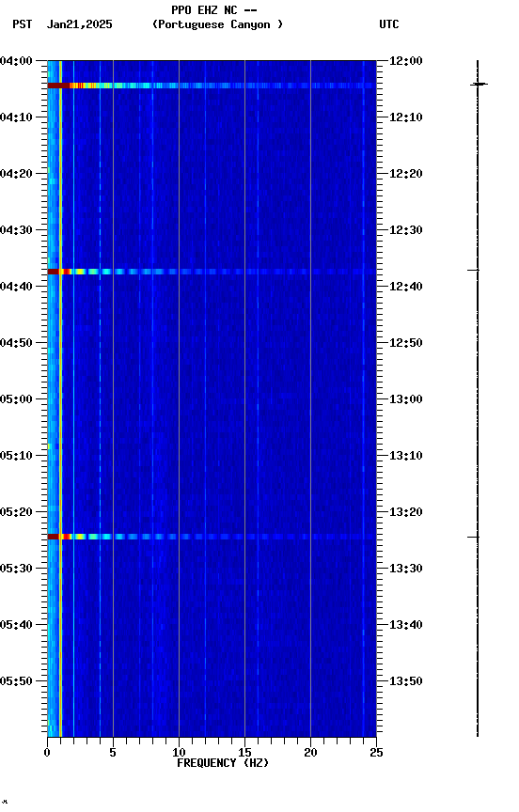Click the '13:20' UTC time label
This screenshot has width=519, height=812.
406,513
